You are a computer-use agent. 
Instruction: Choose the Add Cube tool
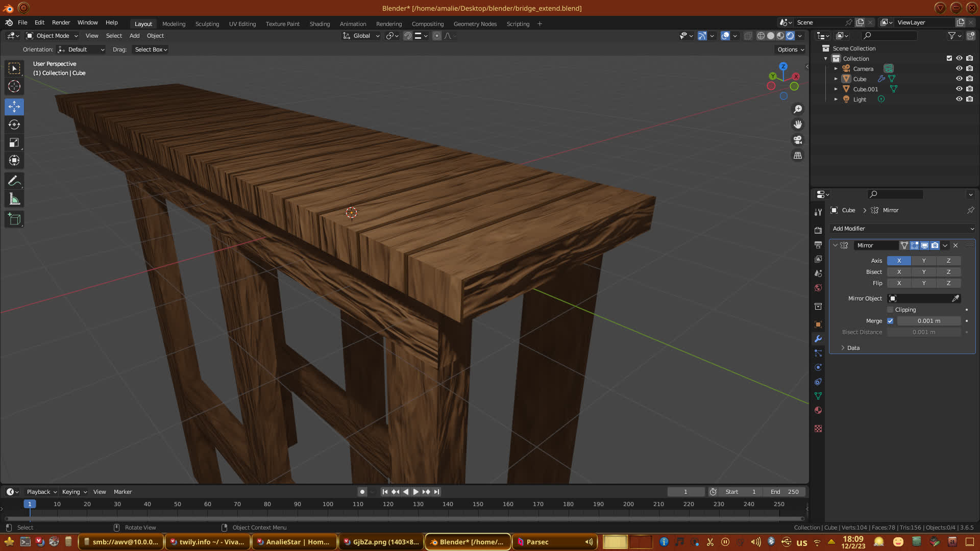[x=14, y=219]
